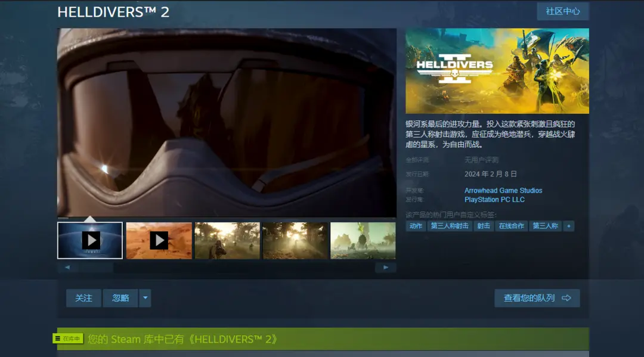Click the main trailer video preview
644x357 pixels.
227,122
